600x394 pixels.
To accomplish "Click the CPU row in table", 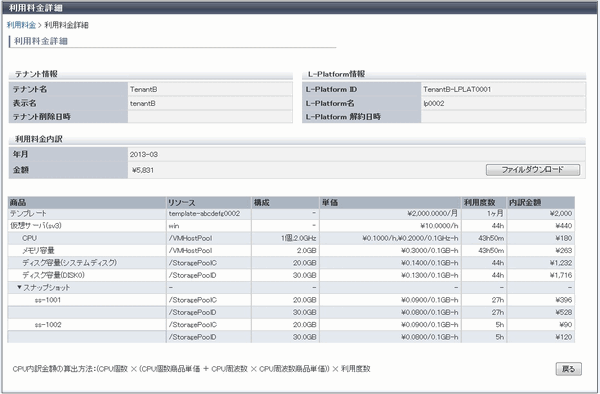I will pyautogui.click(x=291, y=238).
